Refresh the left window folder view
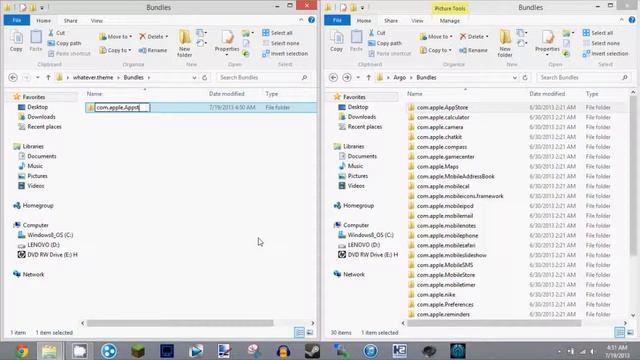 (x=205, y=77)
